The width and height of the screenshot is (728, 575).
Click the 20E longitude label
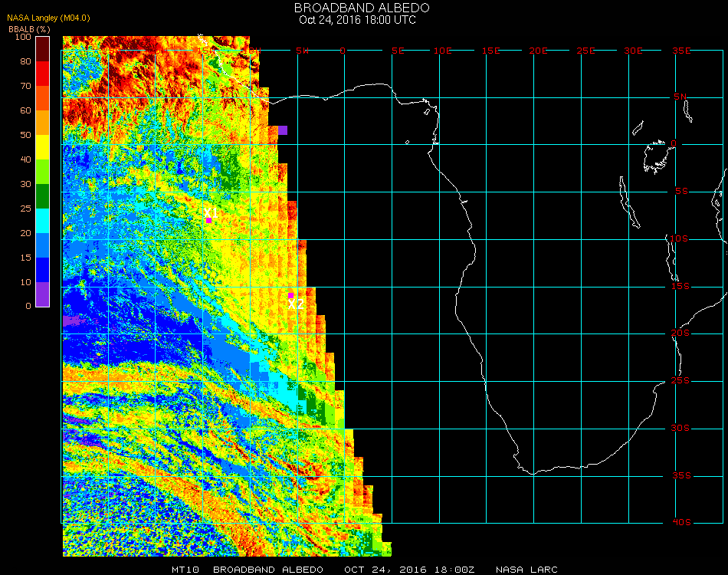pyautogui.click(x=538, y=51)
